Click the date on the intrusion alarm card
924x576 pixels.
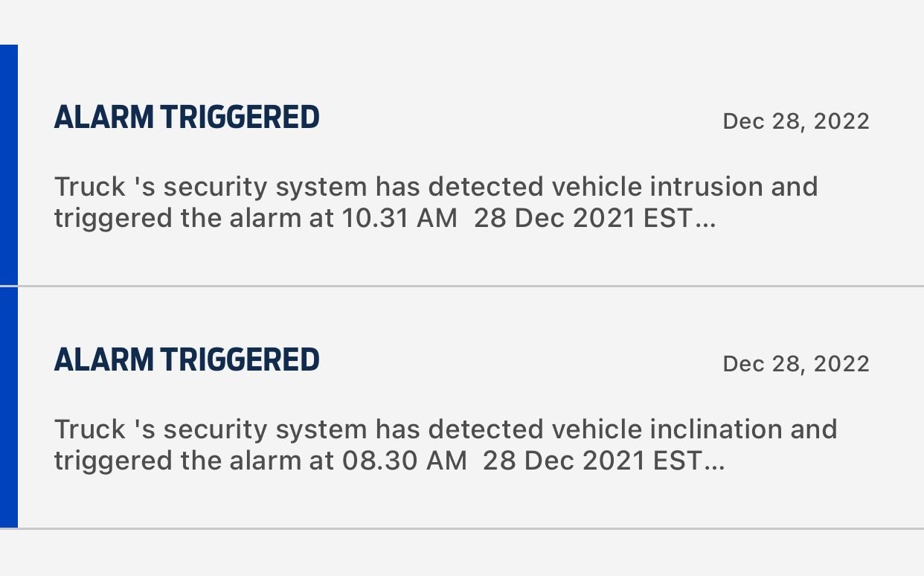pos(795,121)
